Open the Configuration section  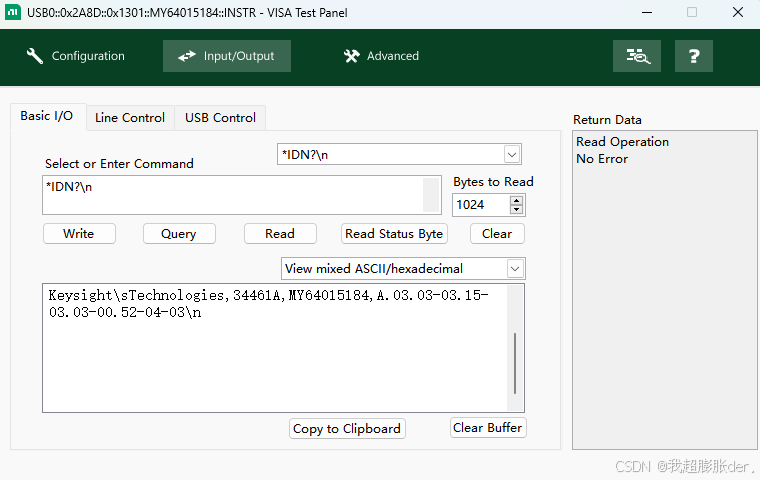75,56
